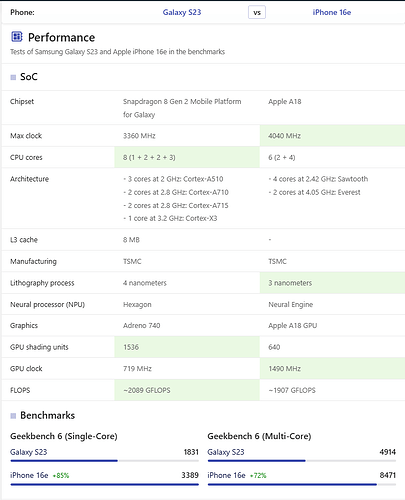Click the Performance heading
Screen dimensions: 405x500
[x=61, y=37]
